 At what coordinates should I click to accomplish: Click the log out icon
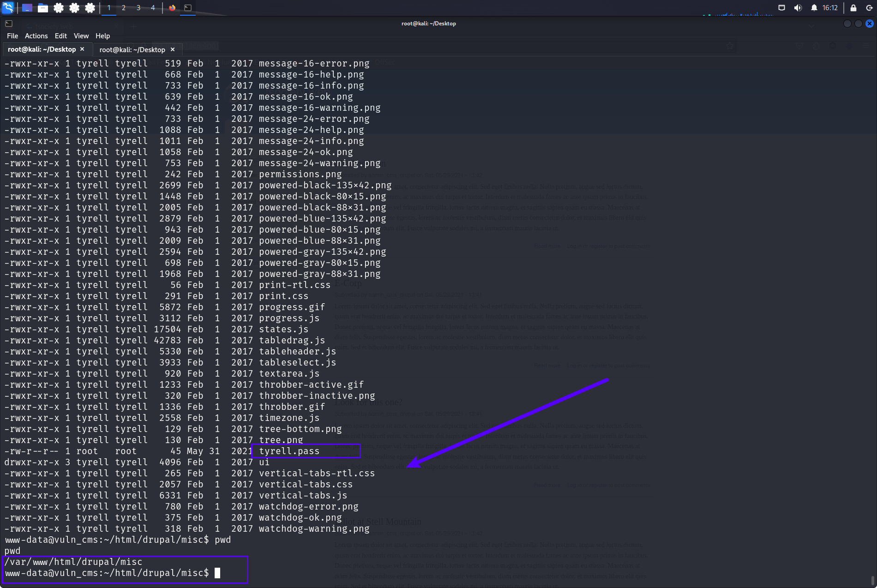click(x=869, y=8)
